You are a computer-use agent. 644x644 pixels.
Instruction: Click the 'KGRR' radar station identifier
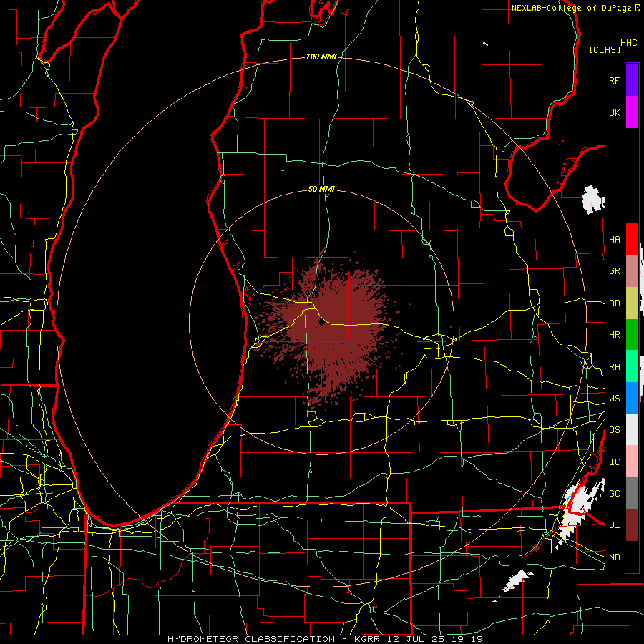click(366, 639)
